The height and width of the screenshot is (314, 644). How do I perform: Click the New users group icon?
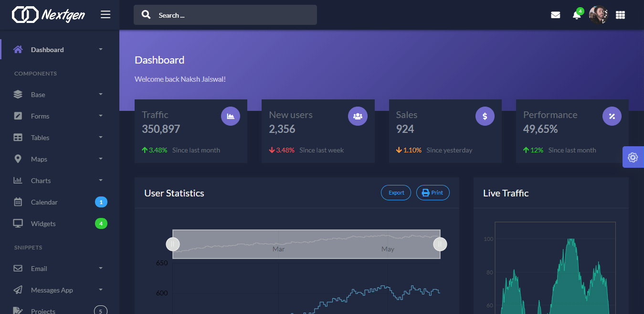pyautogui.click(x=358, y=116)
